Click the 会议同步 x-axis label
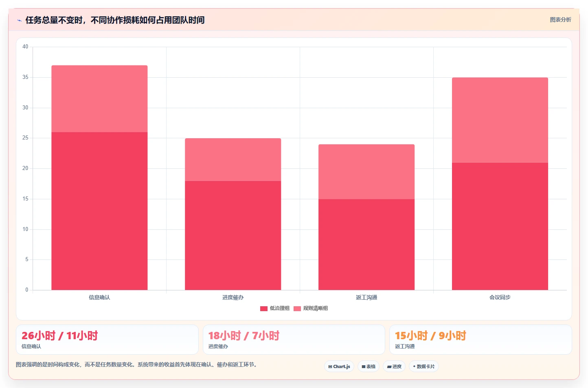 pos(500,297)
